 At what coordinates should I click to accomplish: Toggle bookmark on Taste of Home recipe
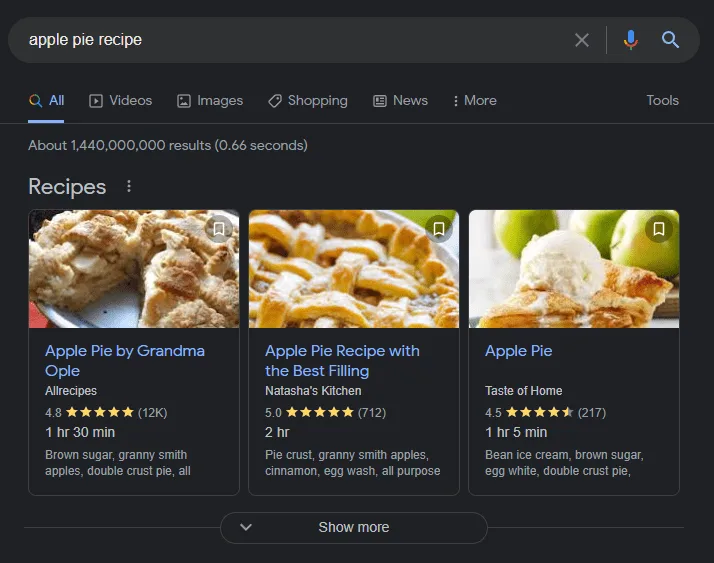[x=659, y=229]
